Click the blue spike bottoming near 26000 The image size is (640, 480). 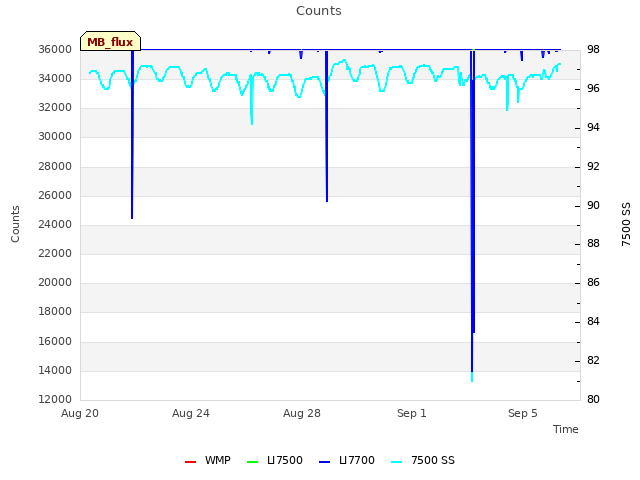[x=327, y=127]
